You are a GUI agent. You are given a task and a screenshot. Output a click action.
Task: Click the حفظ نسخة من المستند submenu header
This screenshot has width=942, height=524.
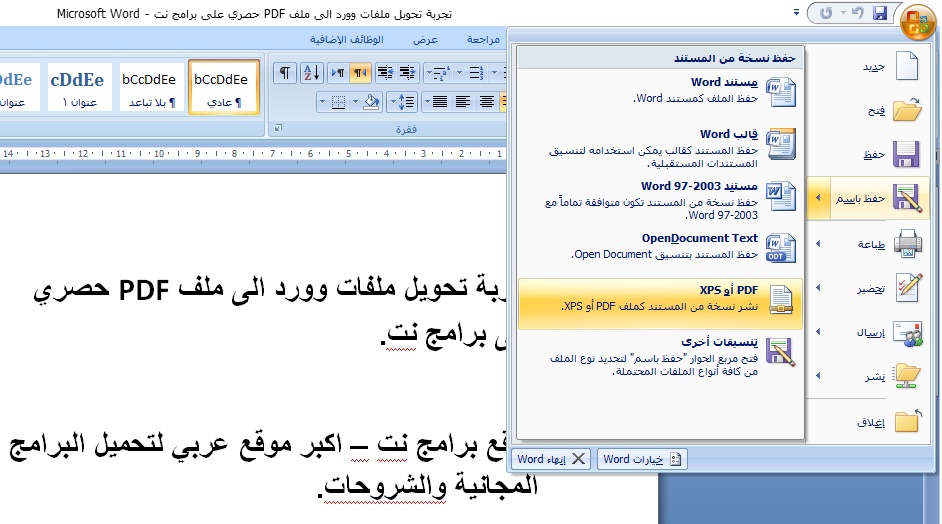[x=660, y=58]
